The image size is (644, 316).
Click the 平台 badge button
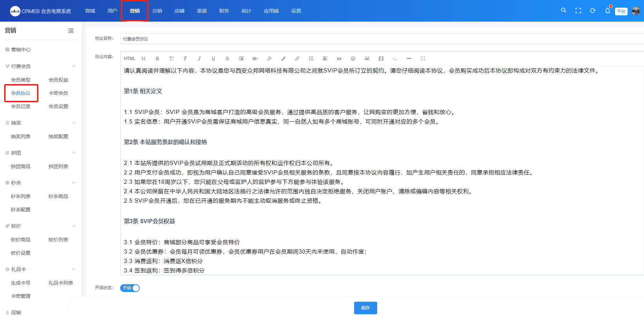[x=621, y=11]
